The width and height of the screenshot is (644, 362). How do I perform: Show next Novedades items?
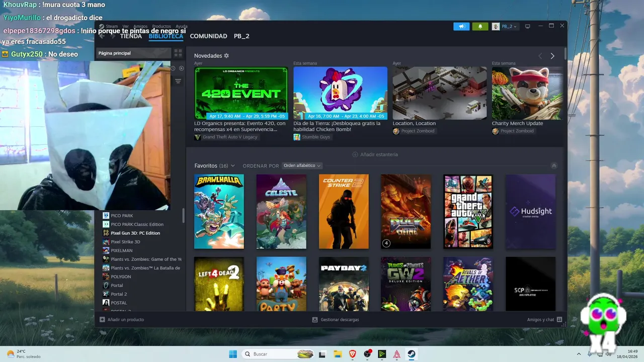coord(552,56)
